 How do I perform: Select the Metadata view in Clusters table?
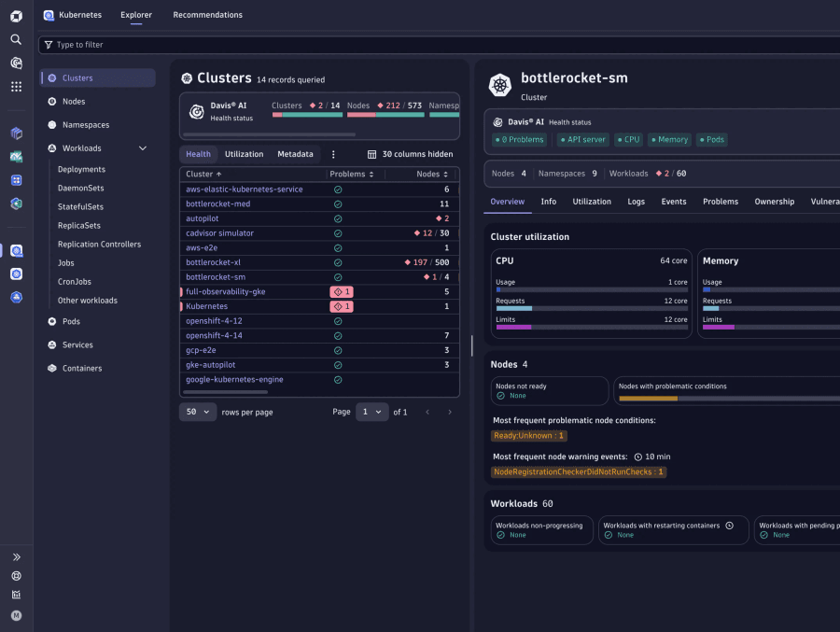coord(295,154)
